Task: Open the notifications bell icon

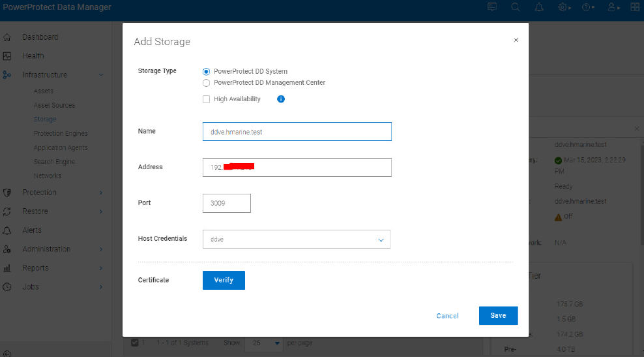Action: [x=539, y=7]
